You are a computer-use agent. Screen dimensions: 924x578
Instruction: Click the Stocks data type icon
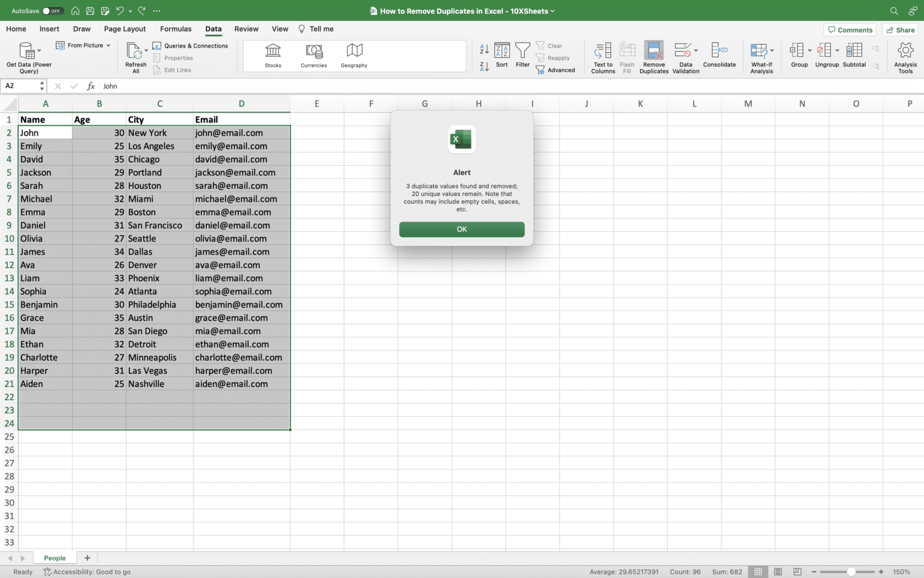273,55
